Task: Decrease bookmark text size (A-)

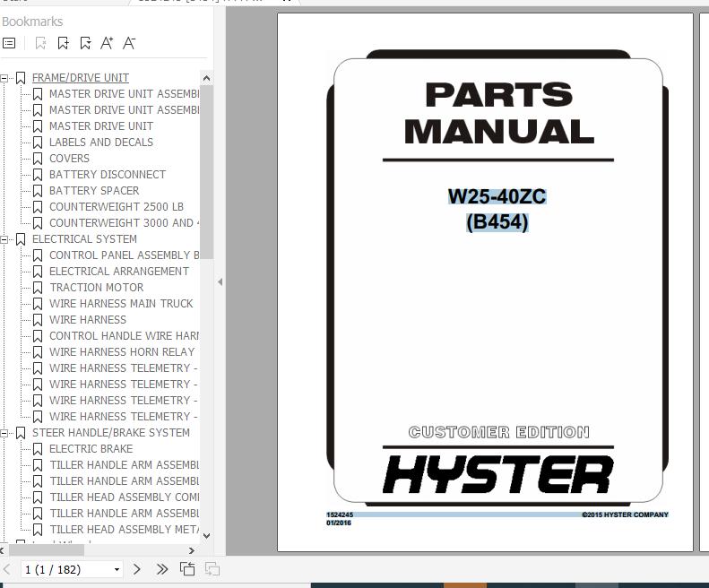Action: [129, 43]
